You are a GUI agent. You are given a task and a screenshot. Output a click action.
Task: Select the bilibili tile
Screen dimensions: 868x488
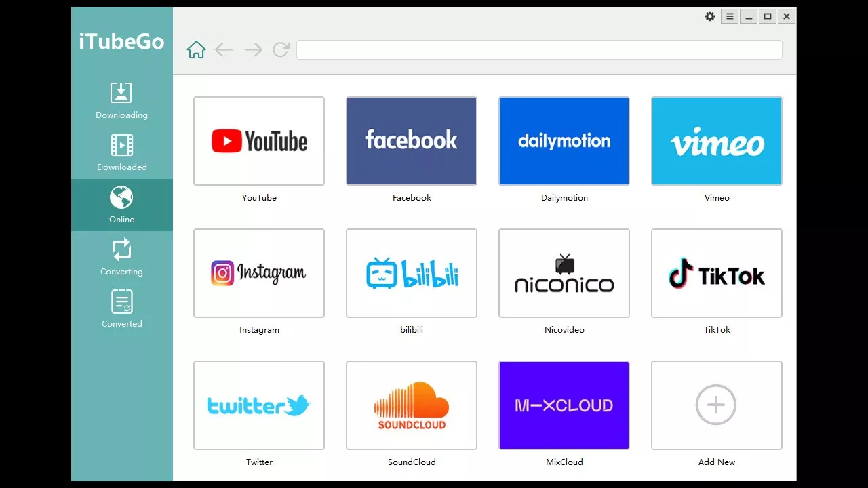tap(412, 273)
